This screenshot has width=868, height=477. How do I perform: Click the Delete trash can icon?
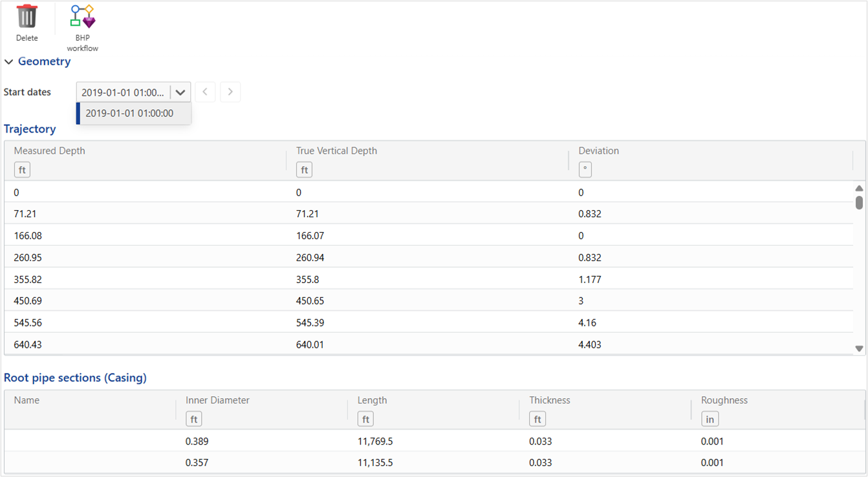pos(27,17)
